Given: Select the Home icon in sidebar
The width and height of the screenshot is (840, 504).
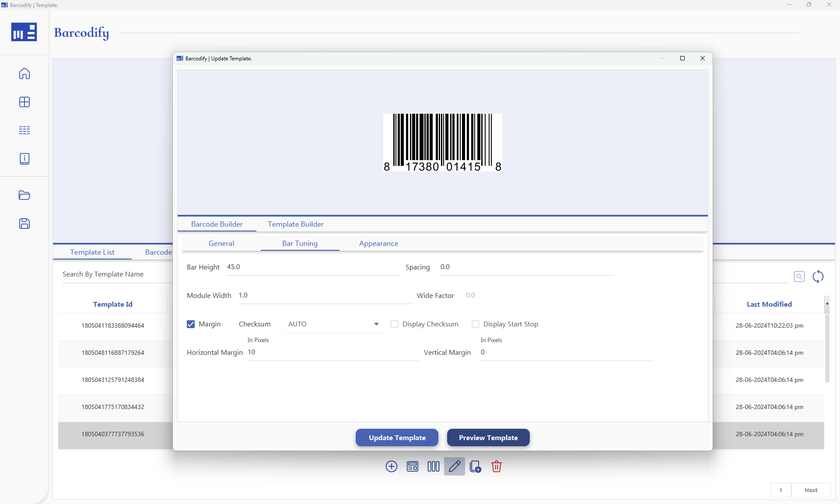Looking at the screenshot, I should pos(24,73).
